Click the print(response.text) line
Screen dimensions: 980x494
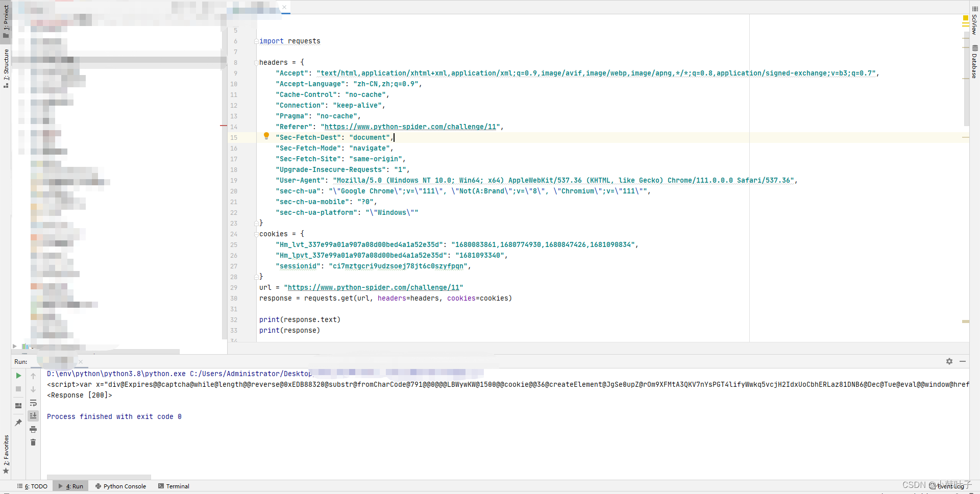pyautogui.click(x=300, y=319)
